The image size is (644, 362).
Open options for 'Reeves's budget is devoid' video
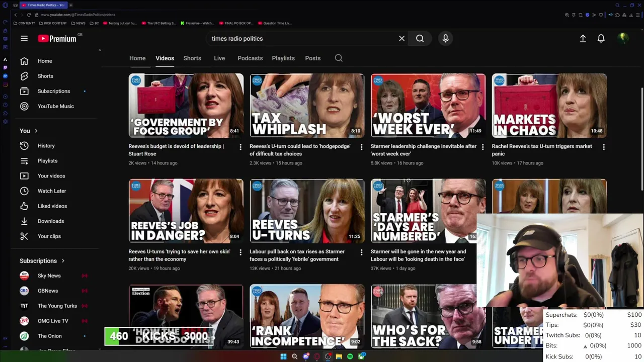coord(240,147)
